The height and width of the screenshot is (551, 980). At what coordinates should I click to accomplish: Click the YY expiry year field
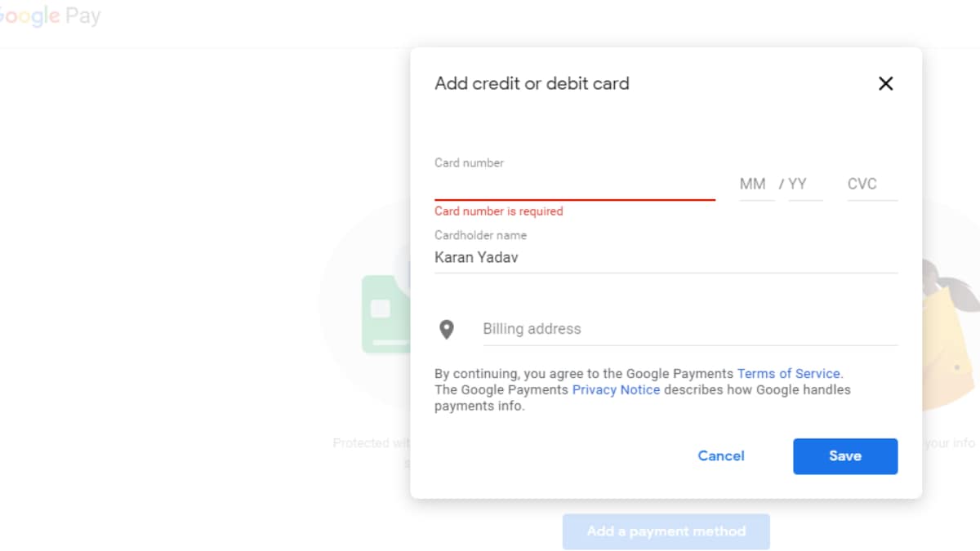pyautogui.click(x=801, y=184)
